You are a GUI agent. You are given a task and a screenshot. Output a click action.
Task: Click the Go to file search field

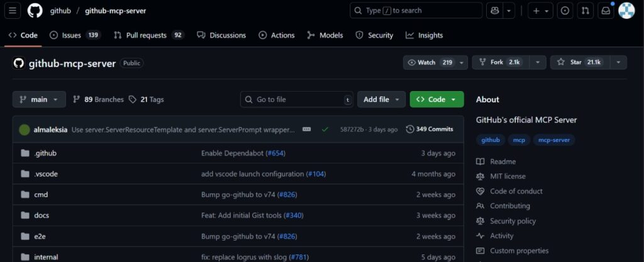[297, 99]
